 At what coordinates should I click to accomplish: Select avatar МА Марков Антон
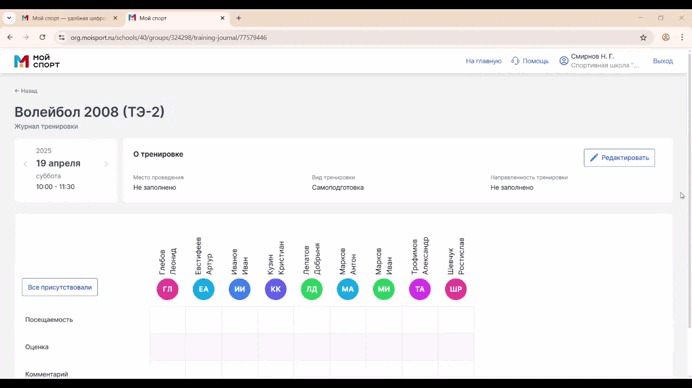coord(348,289)
